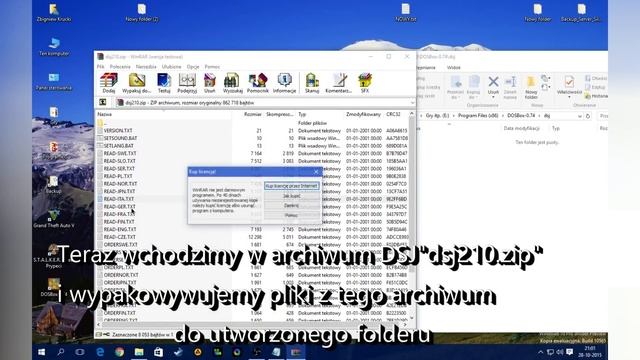The width and height of the screenshot is (640, 360).
Task: Click the Windows Start button
Action: tap(41, 352)
